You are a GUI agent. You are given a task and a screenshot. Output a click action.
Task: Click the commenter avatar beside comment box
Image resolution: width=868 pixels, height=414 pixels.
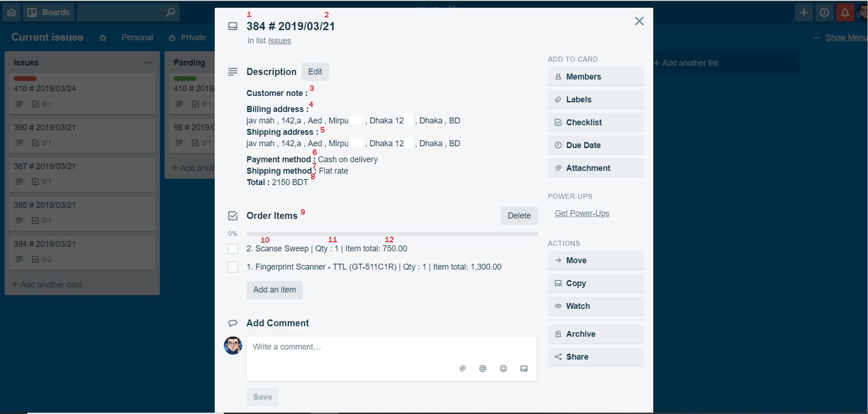tap(233, 345)
